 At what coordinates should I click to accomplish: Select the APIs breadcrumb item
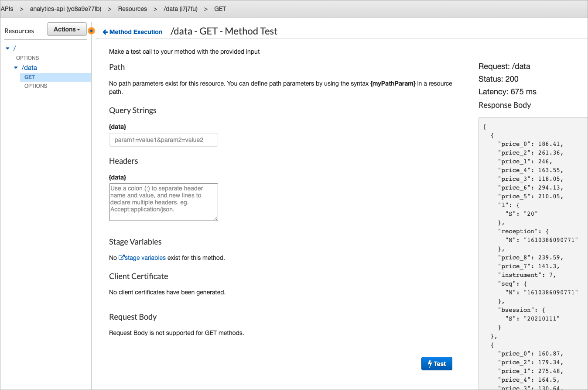[7, 8]
